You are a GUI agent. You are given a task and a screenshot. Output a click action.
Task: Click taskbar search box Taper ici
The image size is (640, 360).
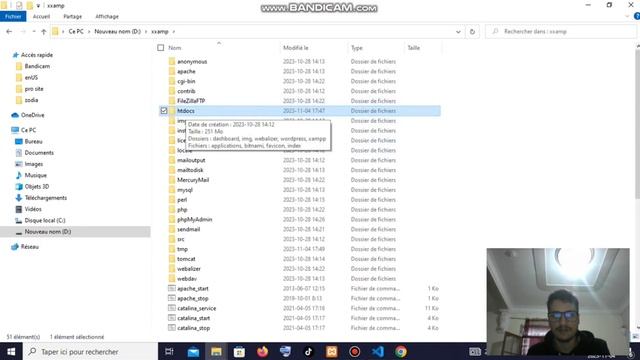[x=90, y=351]
